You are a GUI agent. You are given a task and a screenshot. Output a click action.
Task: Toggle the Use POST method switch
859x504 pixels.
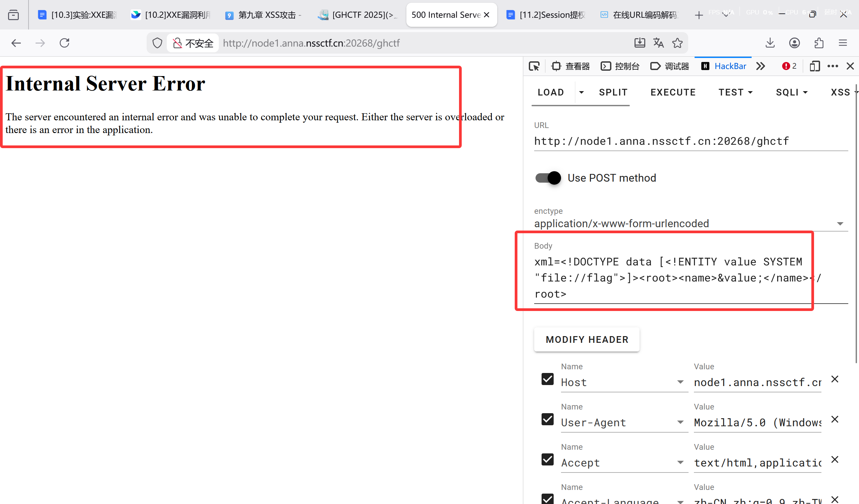[548, 178]
